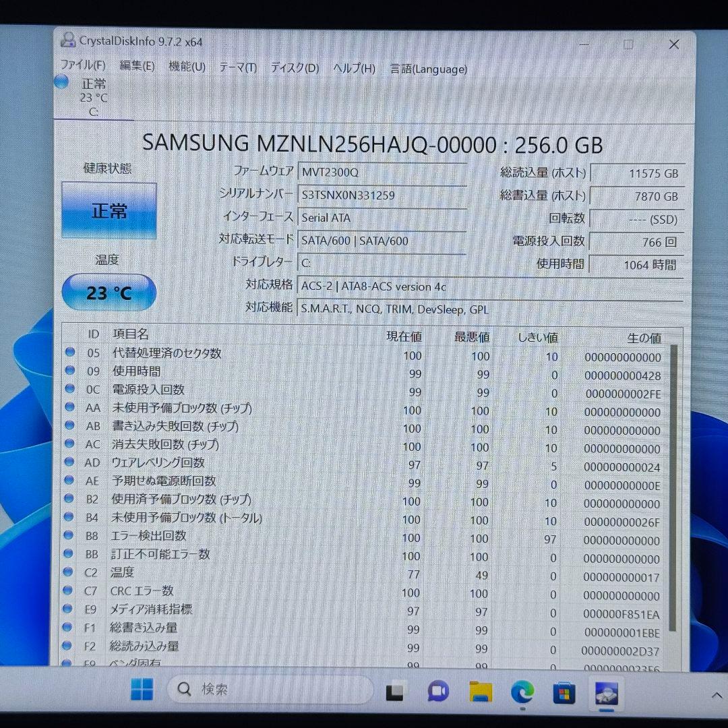Screen dimensions: 728x728
Task: Click the 正常 health status button
Action: [x=109, y=210]
